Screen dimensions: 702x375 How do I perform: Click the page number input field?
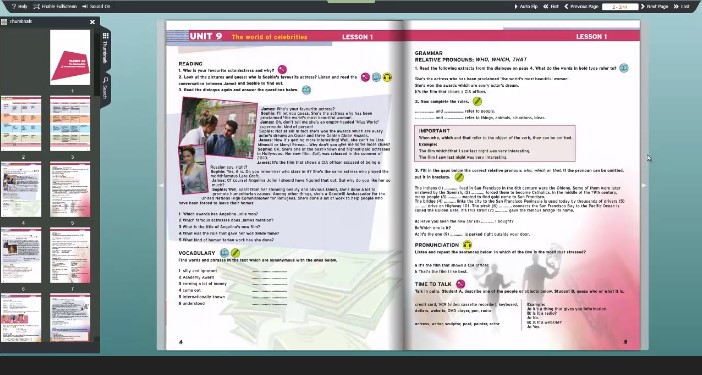pyautogui.click(x=620, y=6)
